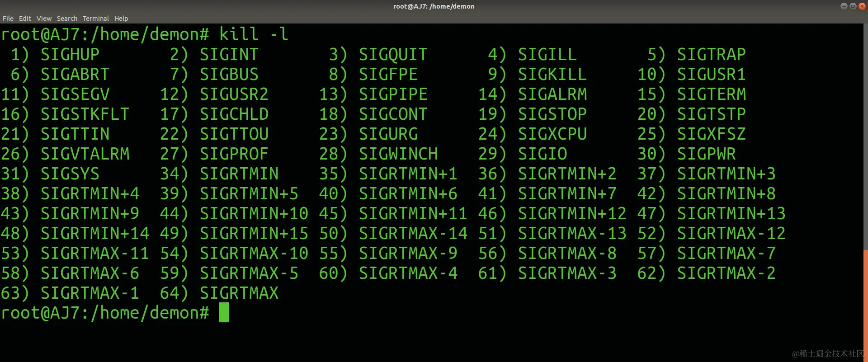Click the SIGXCPU signal name

point(552,134)
